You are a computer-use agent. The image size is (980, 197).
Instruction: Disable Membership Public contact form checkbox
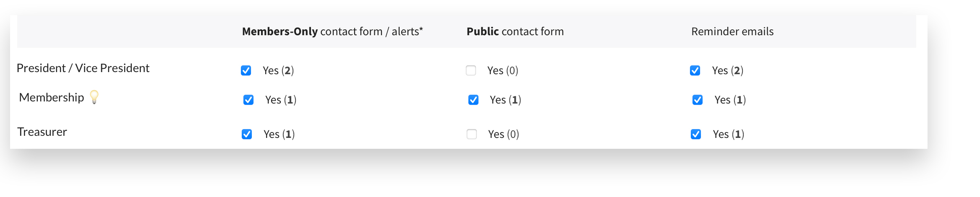473,100
